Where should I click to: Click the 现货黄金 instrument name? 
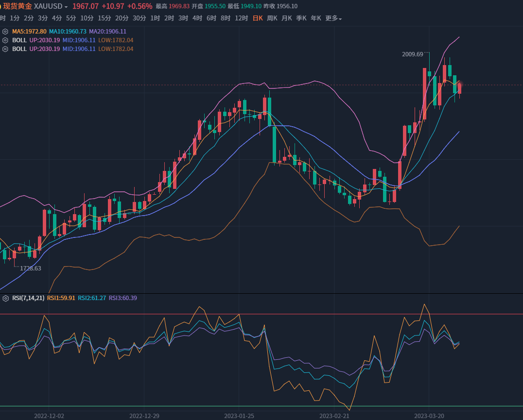pyautogui.click(x=18, y=6)
